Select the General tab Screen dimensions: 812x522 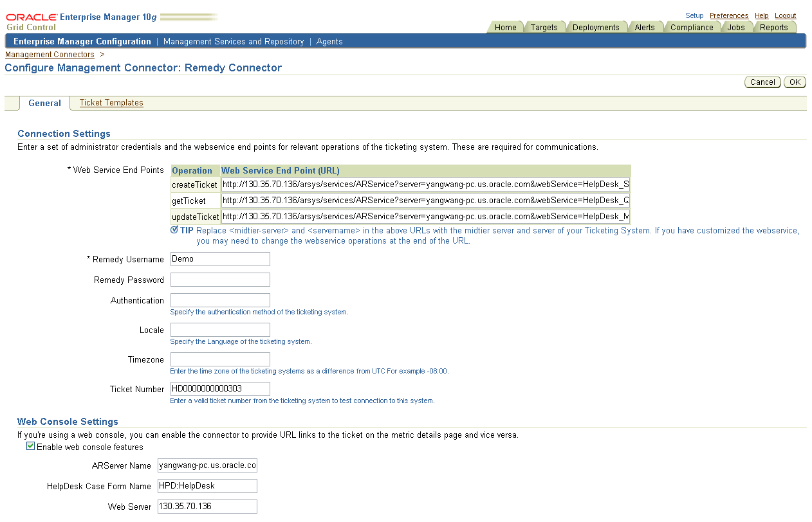(44, 103)
